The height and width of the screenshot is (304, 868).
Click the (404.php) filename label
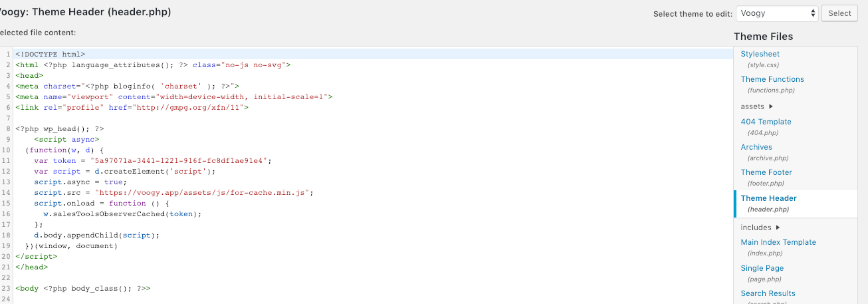coord(764,132)
